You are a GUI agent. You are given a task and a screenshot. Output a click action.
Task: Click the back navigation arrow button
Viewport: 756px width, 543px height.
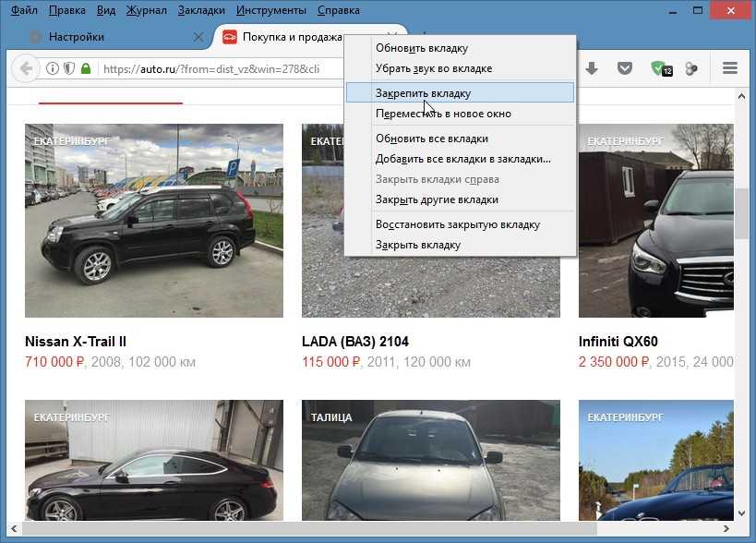tap(26, 68)
